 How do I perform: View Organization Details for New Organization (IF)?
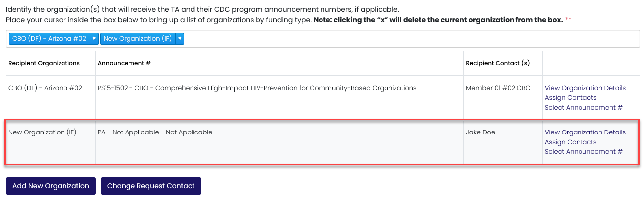point(585,132)
